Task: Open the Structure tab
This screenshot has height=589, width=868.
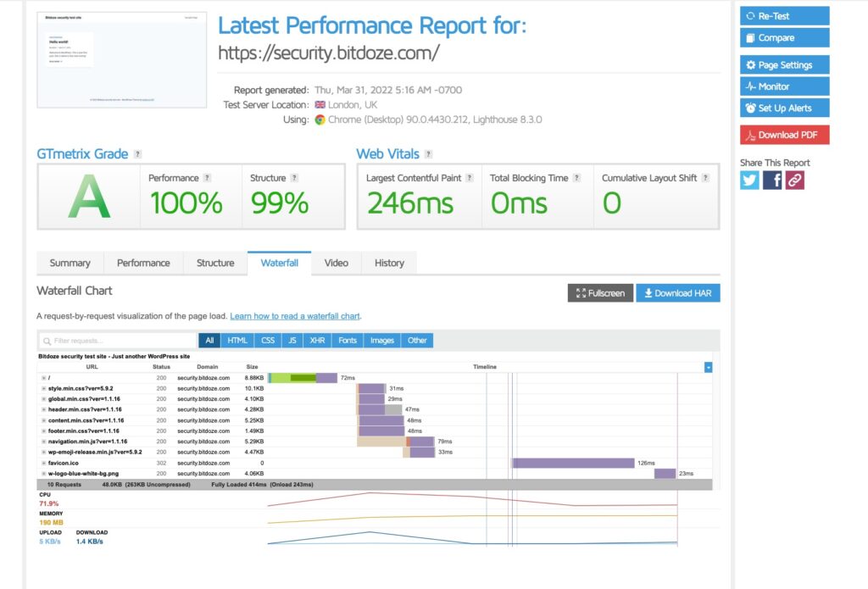Action: pyautogui.click(x=215, y=263)
